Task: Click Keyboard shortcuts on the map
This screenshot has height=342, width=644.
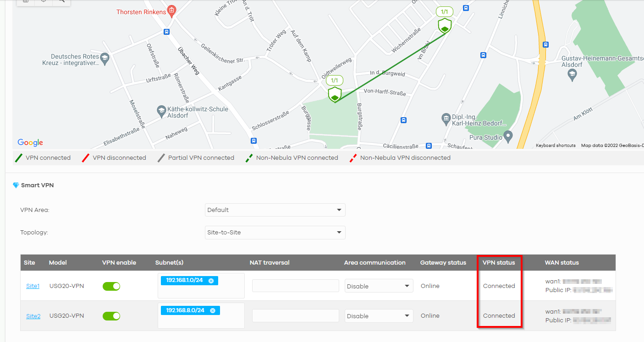Action: [x=556, y=146]
